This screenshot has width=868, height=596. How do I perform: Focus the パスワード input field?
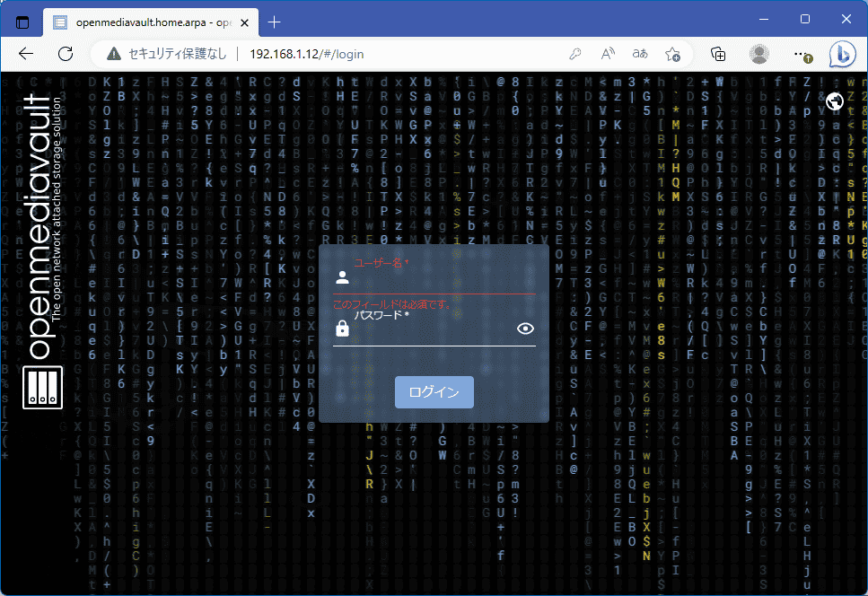434,331
